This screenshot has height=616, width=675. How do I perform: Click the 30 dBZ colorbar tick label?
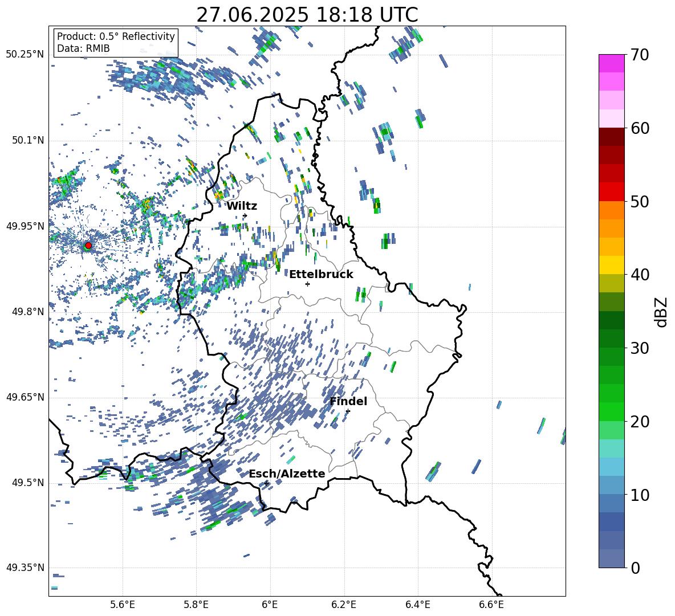pyautogui.click(x=640, y=348)
